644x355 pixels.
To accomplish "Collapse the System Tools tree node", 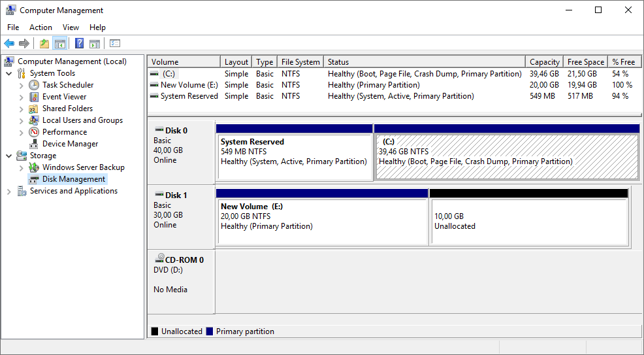I will point(9,73).
